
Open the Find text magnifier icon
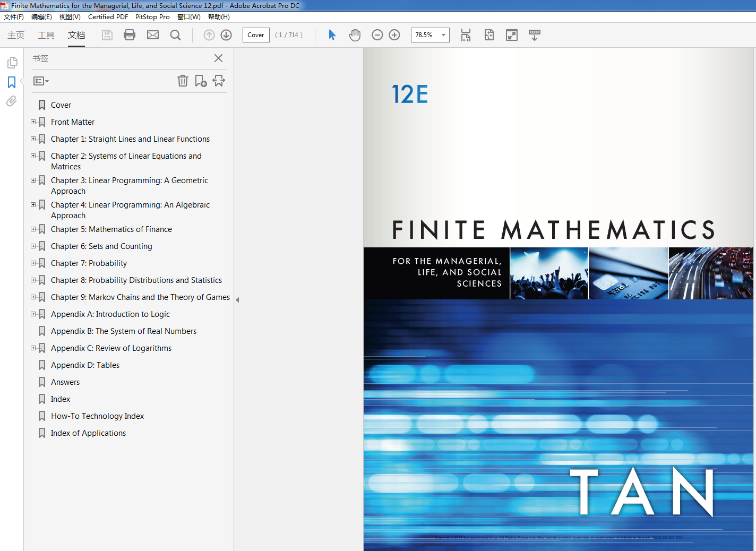[176, 35]
